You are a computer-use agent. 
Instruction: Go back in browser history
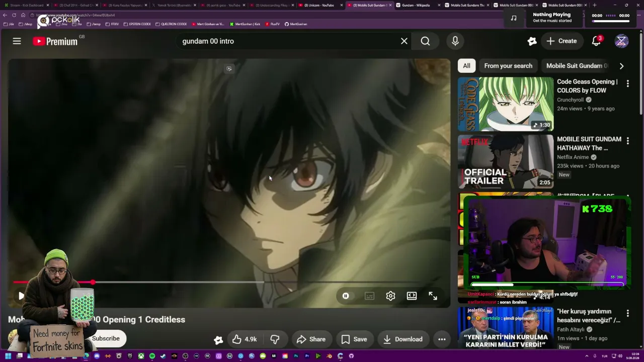[5, 15]
